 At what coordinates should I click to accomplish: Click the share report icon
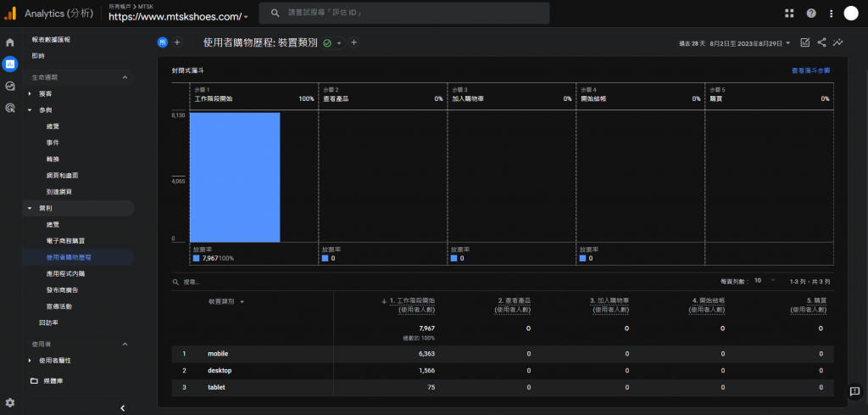[821, 42]
